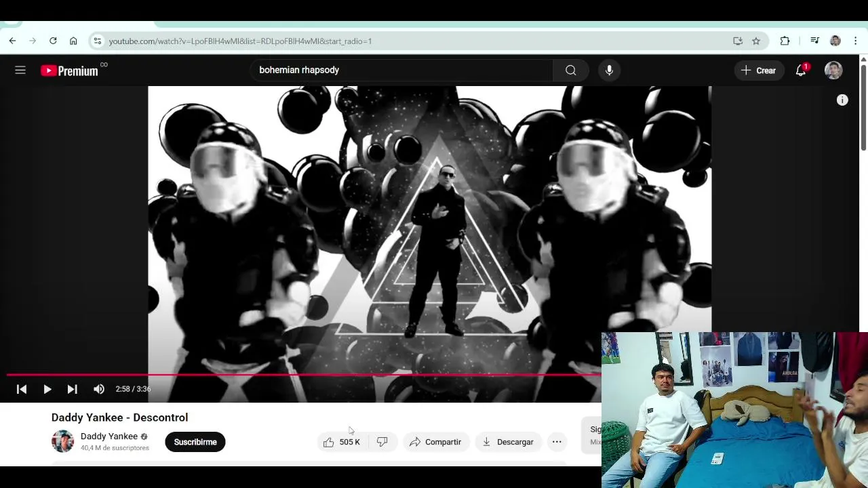
Task: Install app icon in address bar
Action: pyautogui.click(x=738, y=41)
